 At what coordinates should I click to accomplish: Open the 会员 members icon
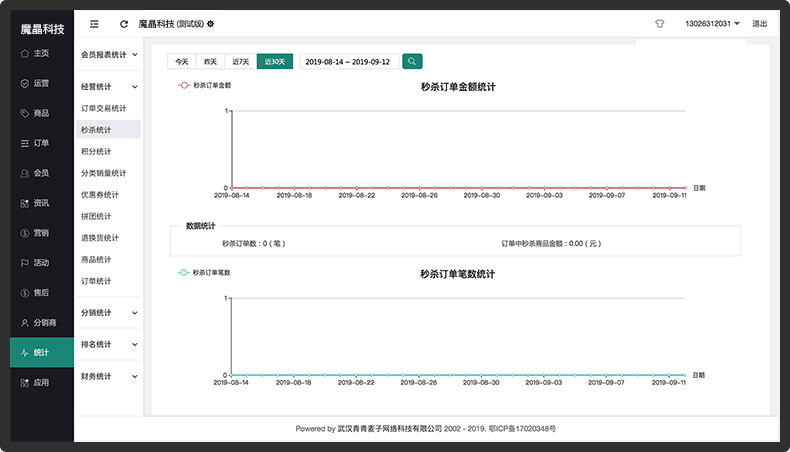coord(25,173)
